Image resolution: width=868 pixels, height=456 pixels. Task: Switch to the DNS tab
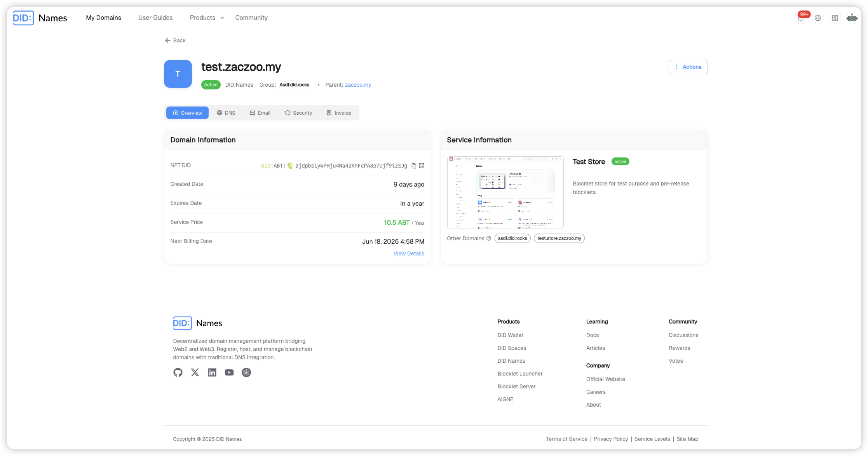click(x=226, y=113)
